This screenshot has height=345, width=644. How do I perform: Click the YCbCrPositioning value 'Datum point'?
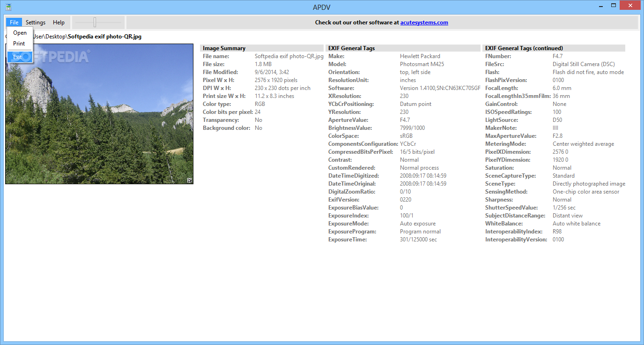416,104
